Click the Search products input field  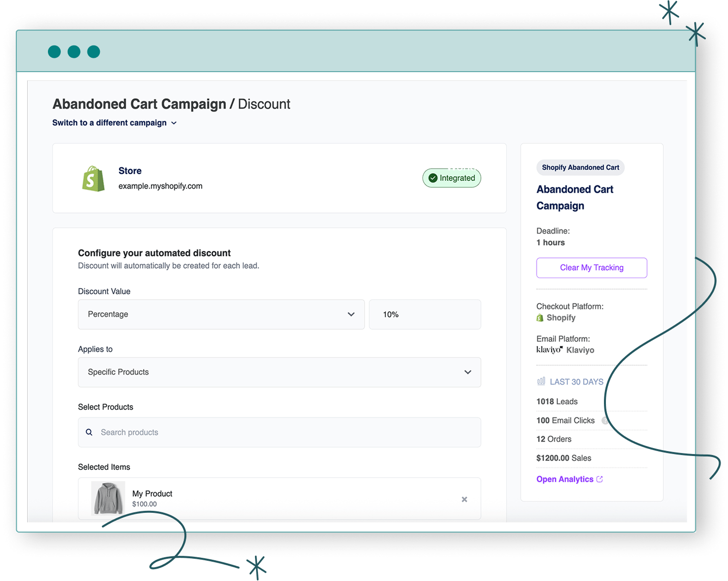[287, 432]
